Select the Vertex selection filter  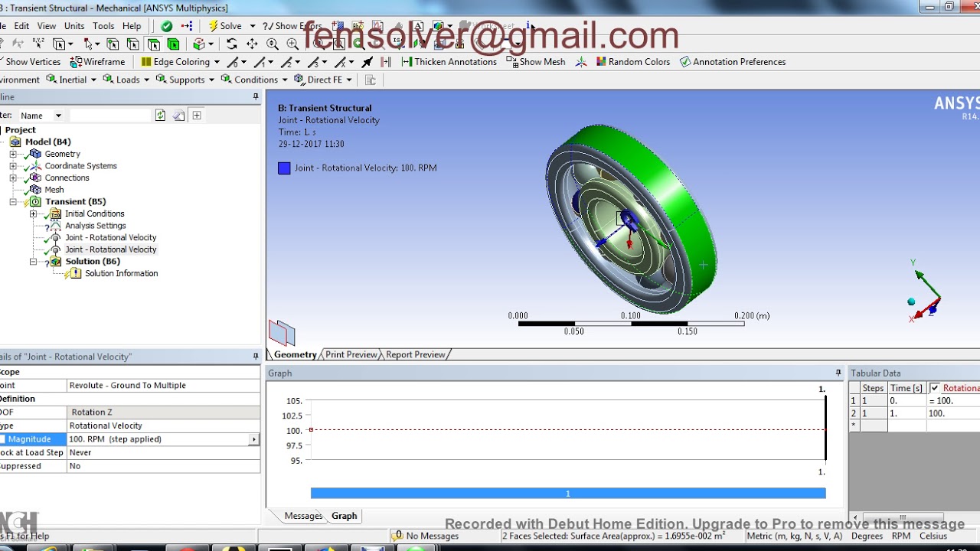click(x=113, y=44)
